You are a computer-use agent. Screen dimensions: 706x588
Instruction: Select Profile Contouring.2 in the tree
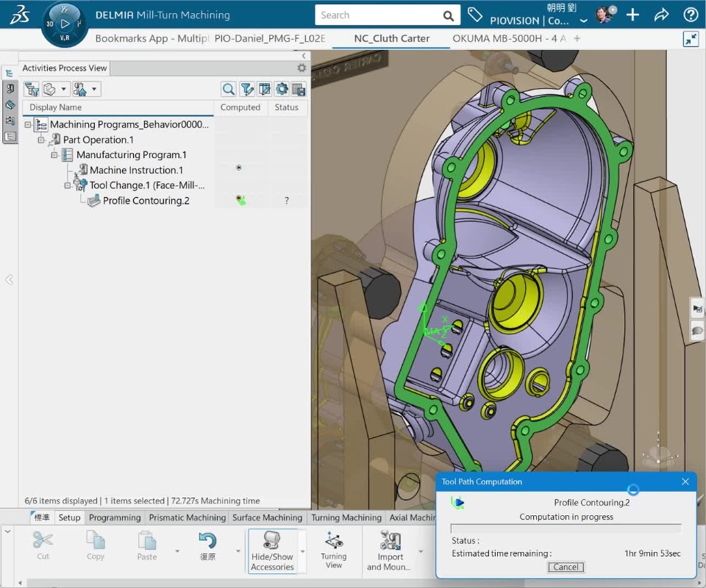[x=146, y=201]
